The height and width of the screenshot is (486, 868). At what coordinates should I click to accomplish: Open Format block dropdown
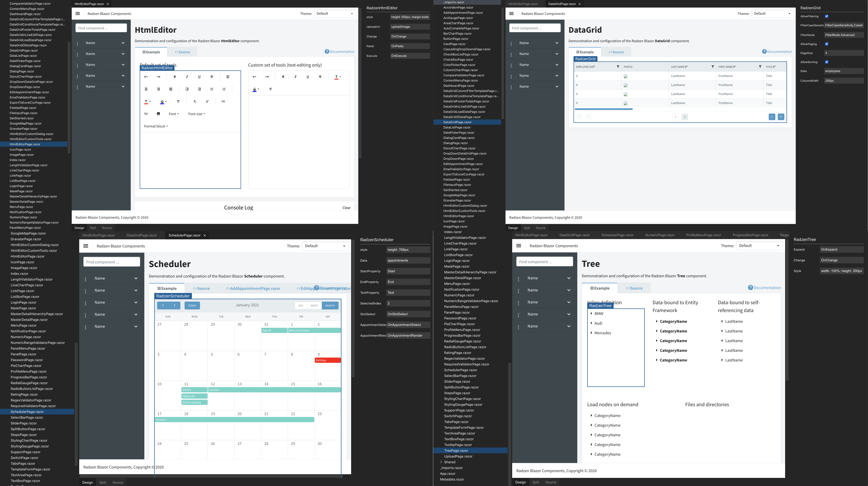click(156, 126)
